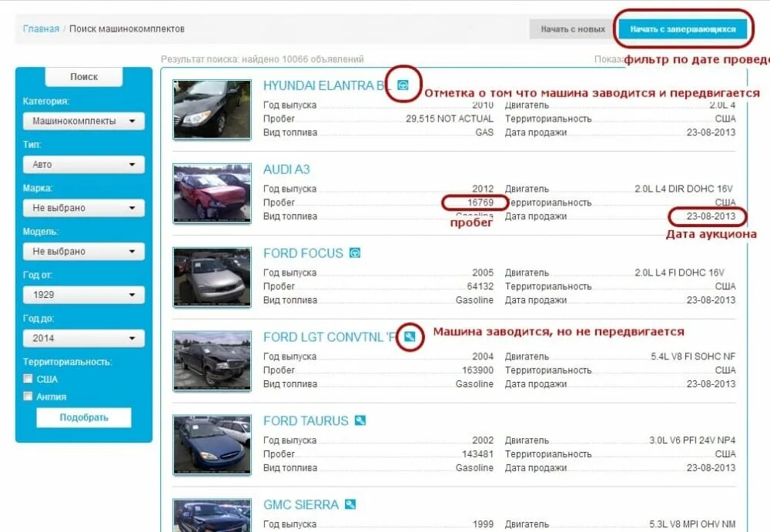Viewport: 770px width, 532px height.
Task: Click the Ford LGT CONVTNL truck thumbnail
Action: [213, 362]
